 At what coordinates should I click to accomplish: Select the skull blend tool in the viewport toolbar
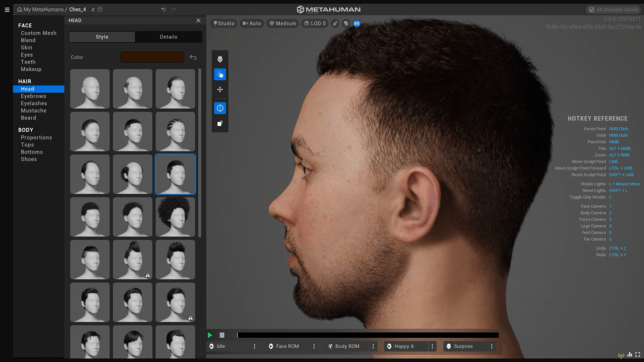click(220, 59)
